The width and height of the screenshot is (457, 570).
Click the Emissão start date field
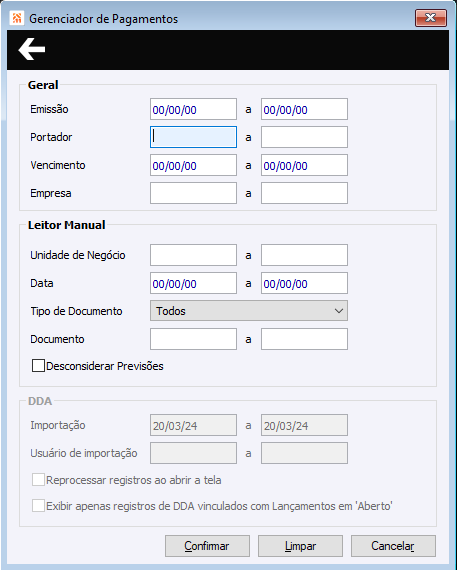tap(193, 109)
